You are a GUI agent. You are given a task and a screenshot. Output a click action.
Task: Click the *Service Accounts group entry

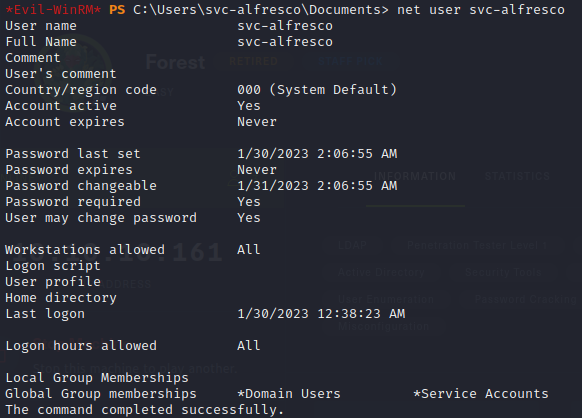[x=481, y=393]
